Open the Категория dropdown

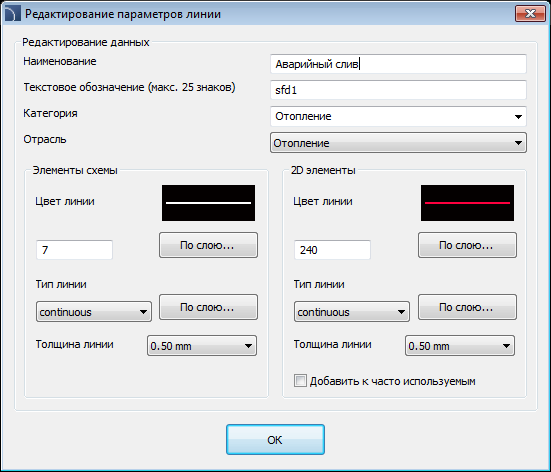tap(398, 116)
